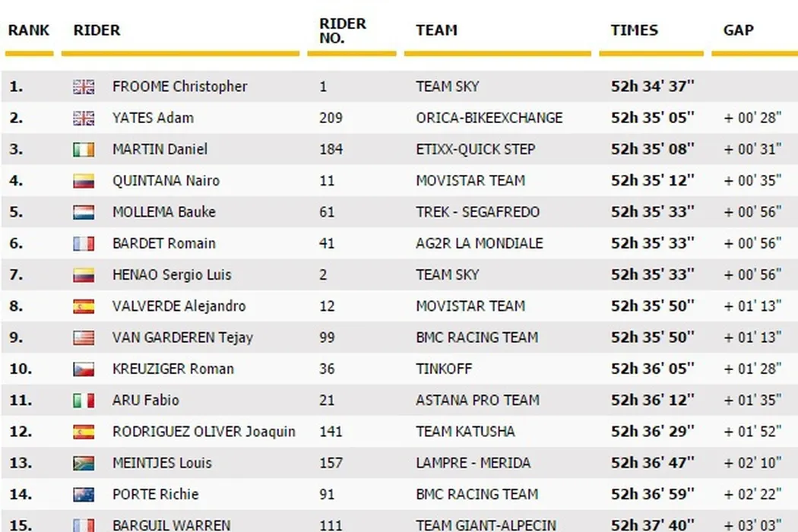This screenshot has width=798, height=532.
Task: Click the US flag beside VAN GARDEREN Tejay
Action: click(84, 337)
